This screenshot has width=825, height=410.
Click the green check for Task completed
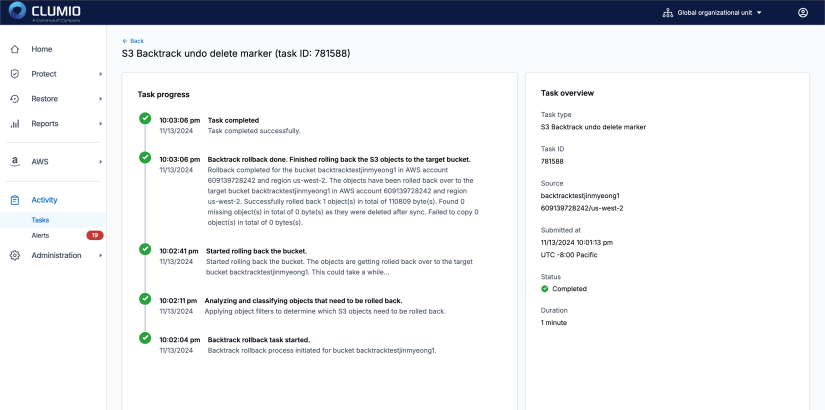pyautogui.click(x=145, y=118)
